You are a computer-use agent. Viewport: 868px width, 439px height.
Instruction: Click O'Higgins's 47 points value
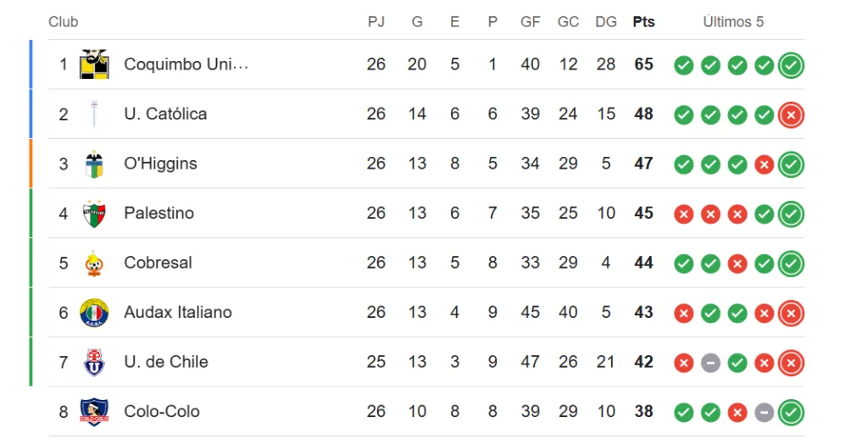point(643,164)
